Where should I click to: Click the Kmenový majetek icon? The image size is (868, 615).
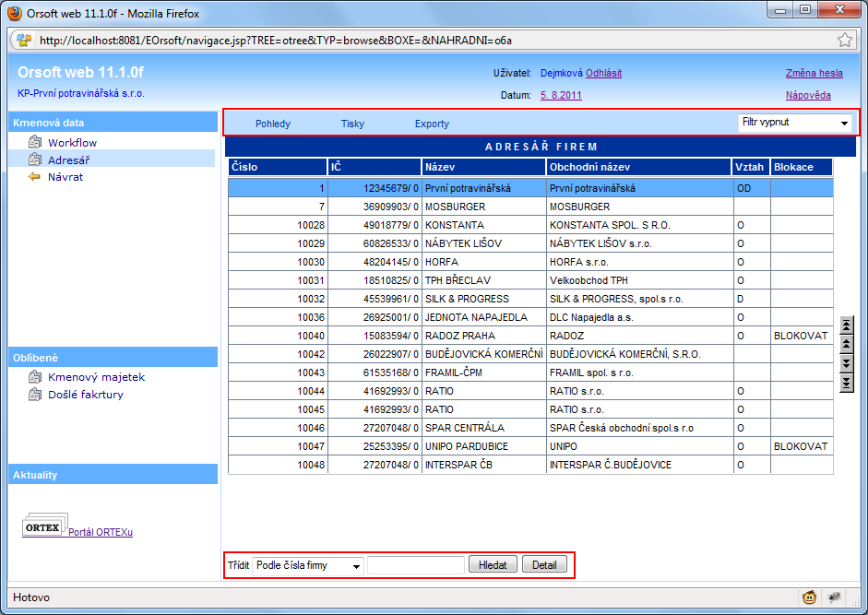click(x=36, y=377)
